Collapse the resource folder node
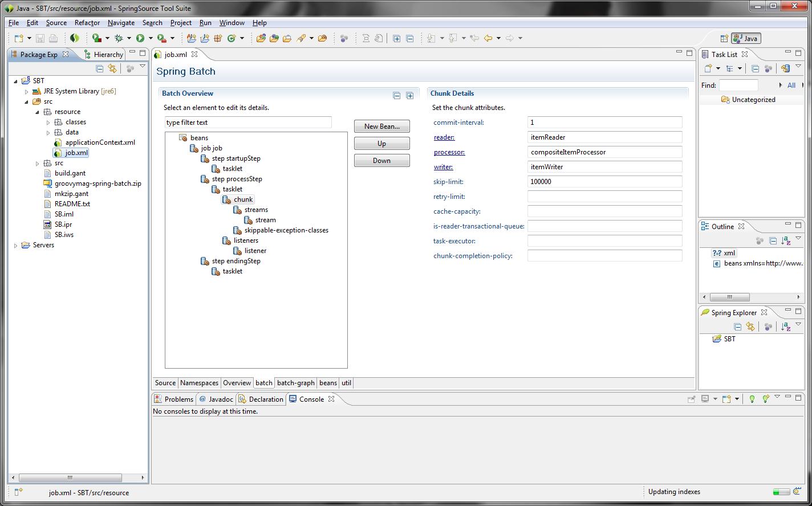The image size is (812, 506). (38, 112)
